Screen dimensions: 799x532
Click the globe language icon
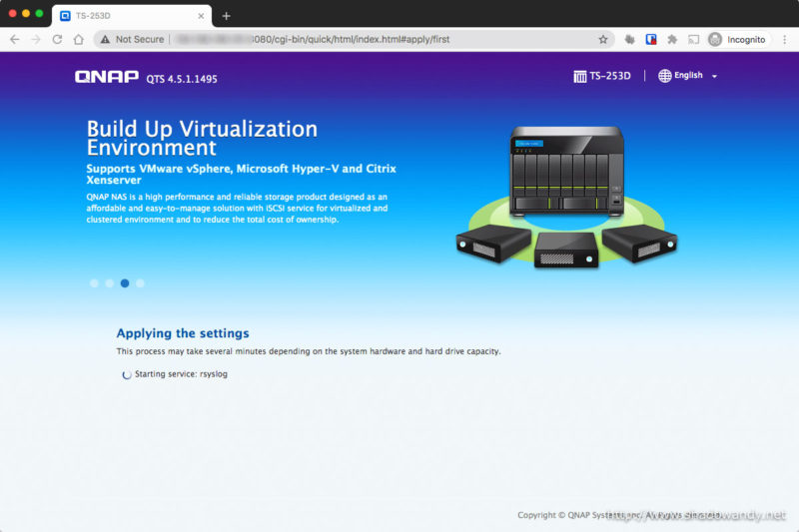tap(665, 76)
